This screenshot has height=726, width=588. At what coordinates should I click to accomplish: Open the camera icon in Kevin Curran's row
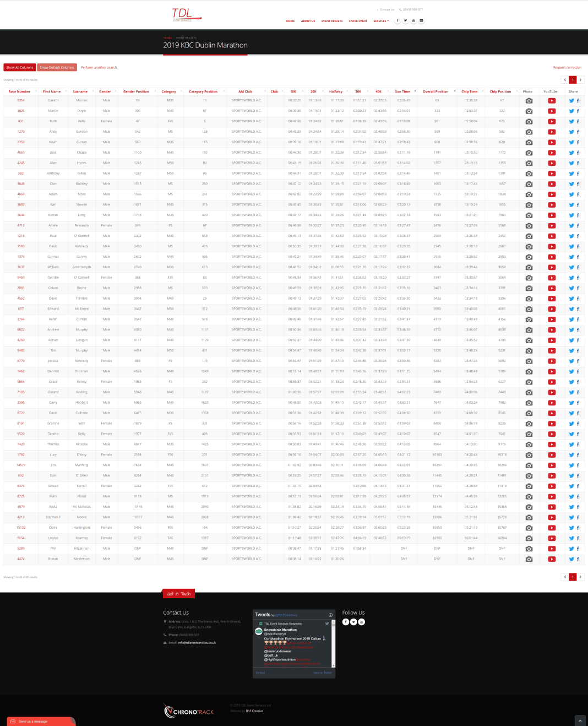pos(529,143)
